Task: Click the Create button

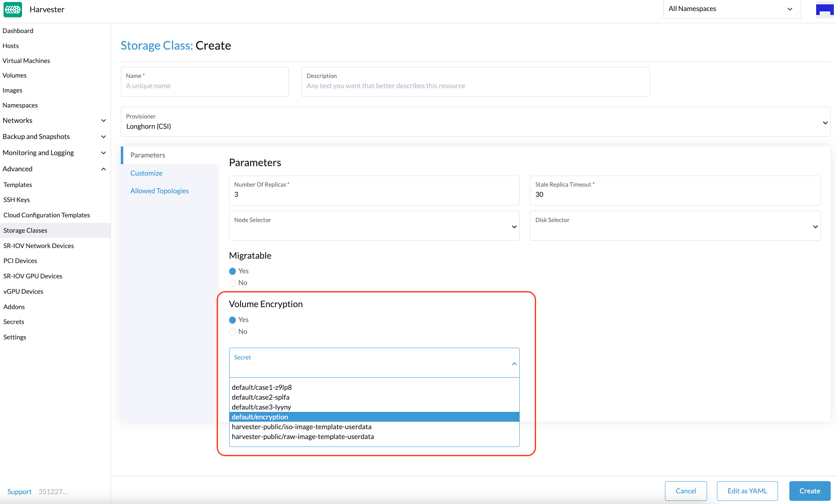Action: coord(809,491)
